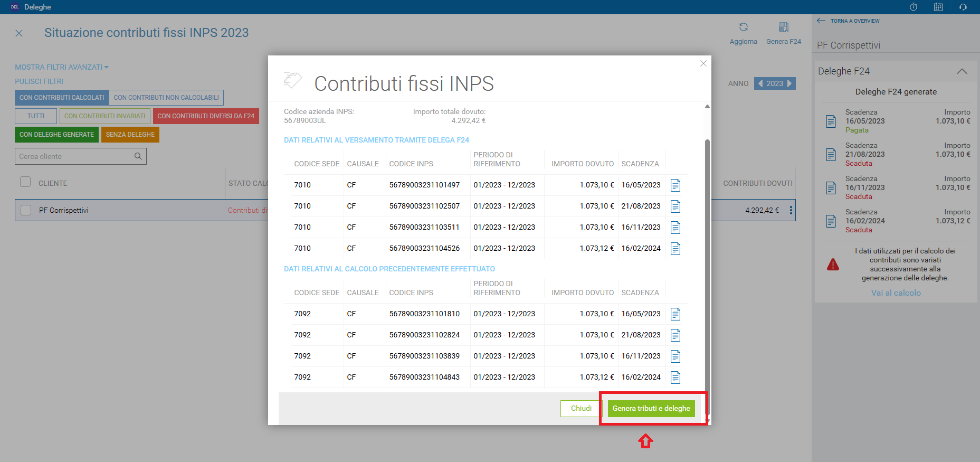This screenshot has width=980, height=462.
Task: Tick the select-all CLIENTE header checkbox
Action: [x=25, y=182]
